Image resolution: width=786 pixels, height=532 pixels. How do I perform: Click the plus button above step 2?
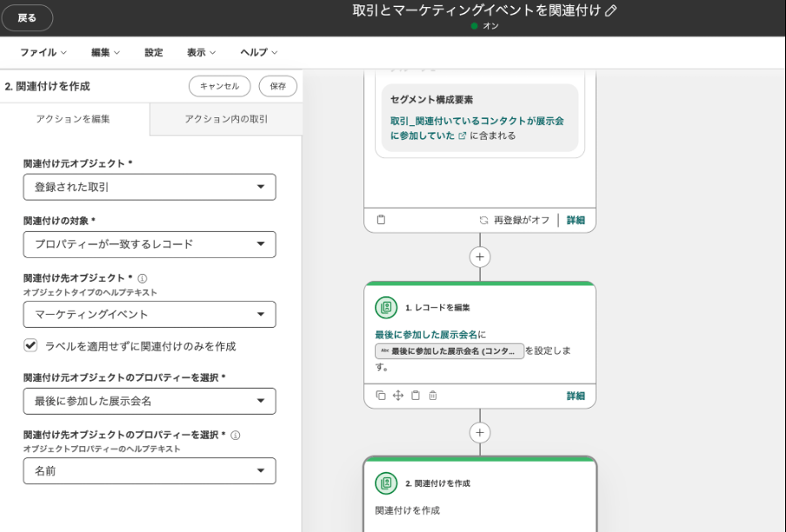[480, 432]
